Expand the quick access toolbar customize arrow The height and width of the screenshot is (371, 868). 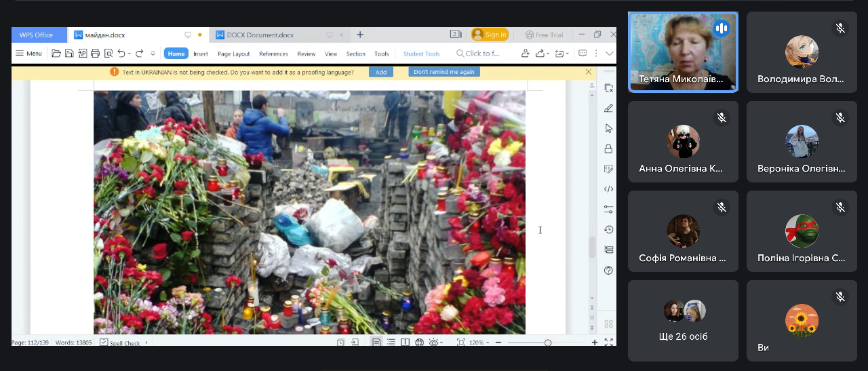click(x=153, y=54)
